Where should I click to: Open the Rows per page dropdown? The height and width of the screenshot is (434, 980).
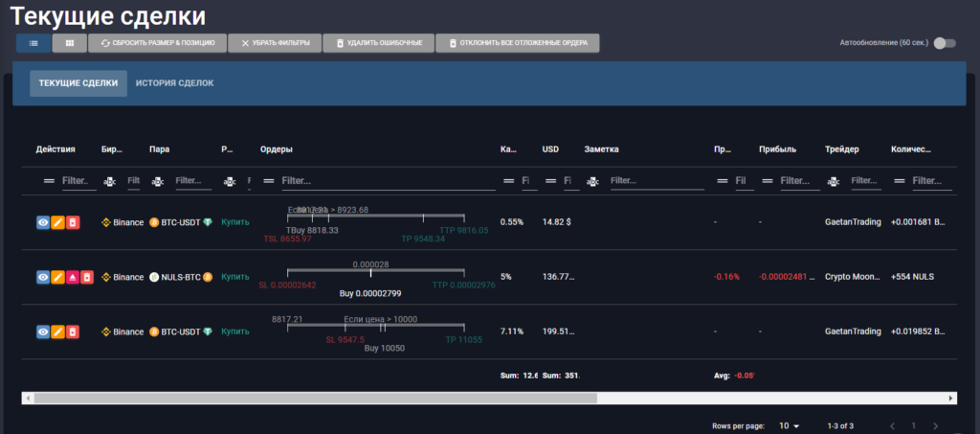(x=789, y=425)
